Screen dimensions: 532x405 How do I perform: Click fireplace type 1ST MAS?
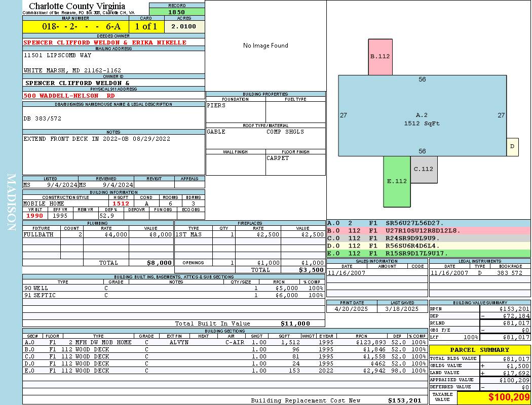[x=188, y=234]
